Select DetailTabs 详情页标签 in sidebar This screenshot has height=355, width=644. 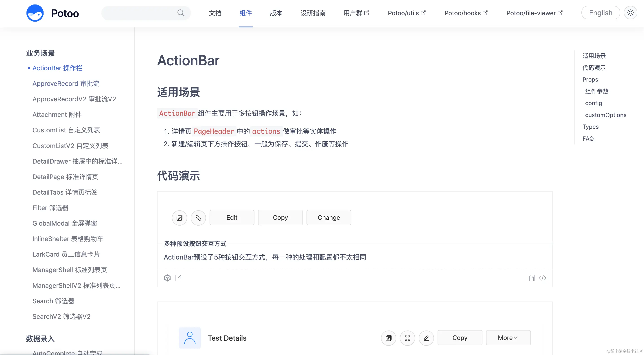65,192
